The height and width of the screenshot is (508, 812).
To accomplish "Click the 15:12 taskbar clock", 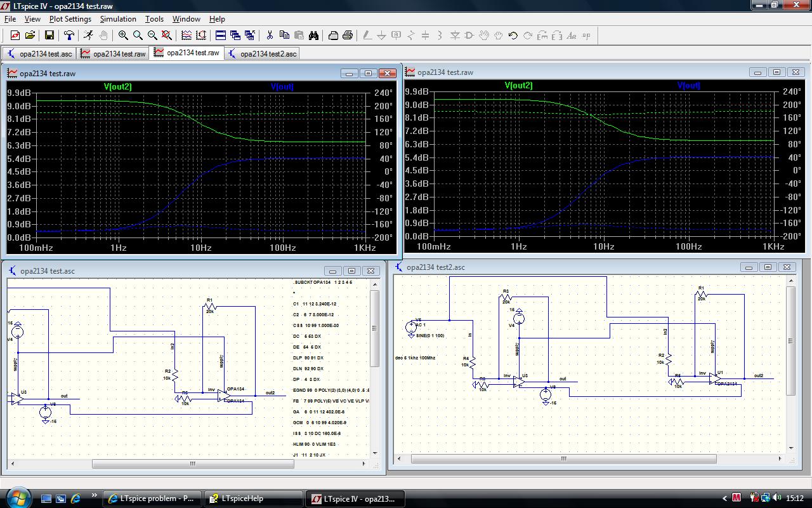I will pyautogui.click(x=794, y=498).
